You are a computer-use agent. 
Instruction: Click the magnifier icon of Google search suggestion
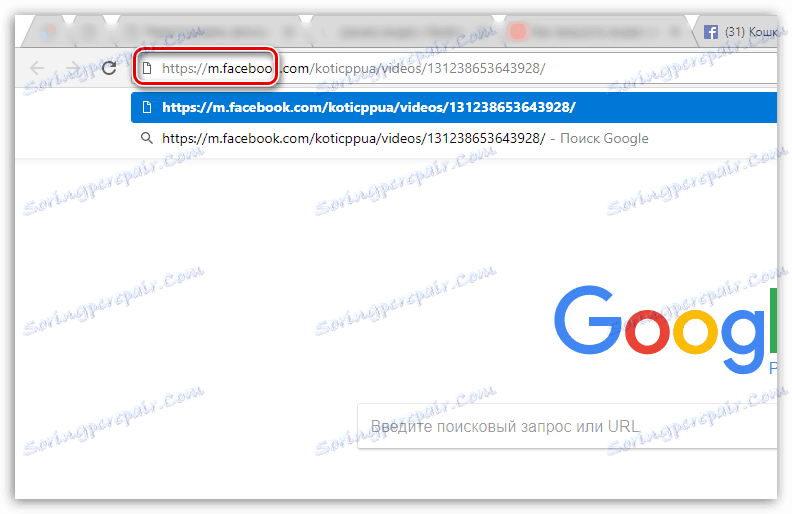pyautogui.click(x=146, y=138)
